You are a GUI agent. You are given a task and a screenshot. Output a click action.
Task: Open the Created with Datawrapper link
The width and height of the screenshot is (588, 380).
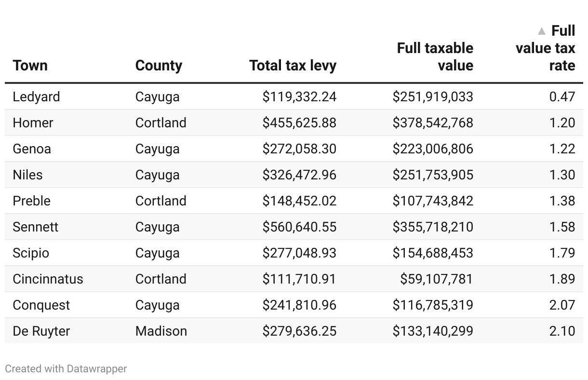click(x=66, y=369)
